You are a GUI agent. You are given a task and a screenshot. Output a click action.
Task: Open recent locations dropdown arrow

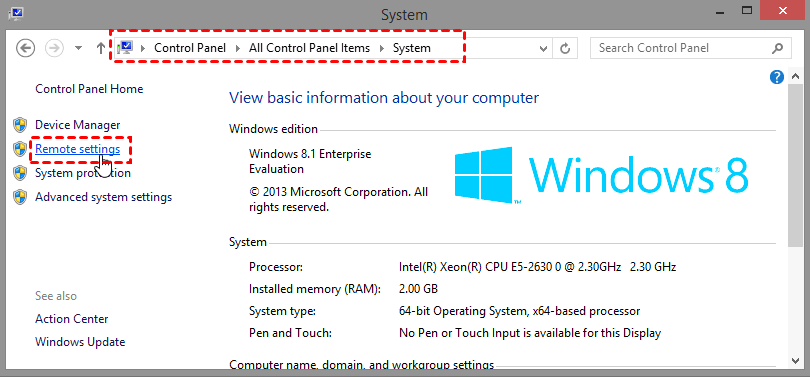[79, 49]
